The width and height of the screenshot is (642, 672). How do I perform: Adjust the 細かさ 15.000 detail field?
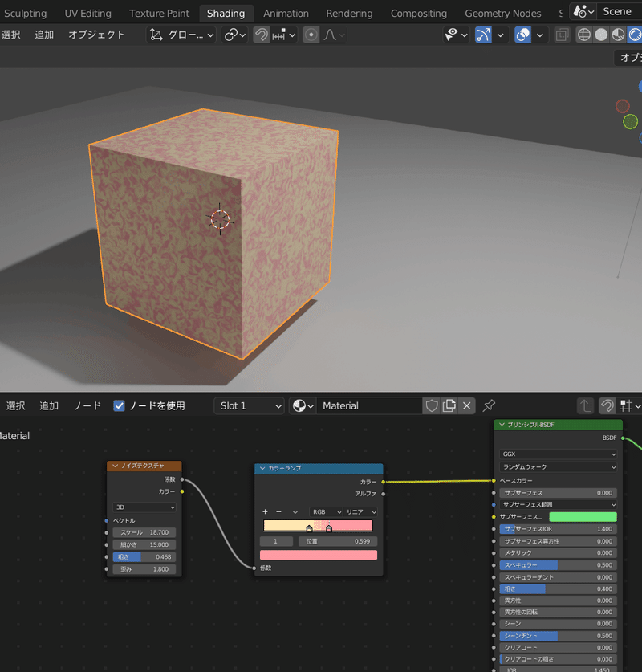[144, 544]
